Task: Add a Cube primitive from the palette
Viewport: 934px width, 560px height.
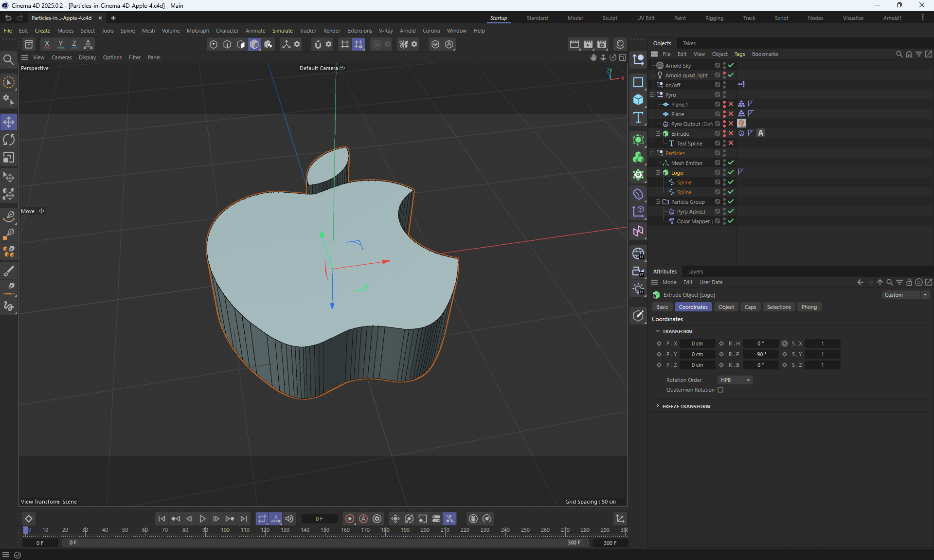Action: [638, 100]
